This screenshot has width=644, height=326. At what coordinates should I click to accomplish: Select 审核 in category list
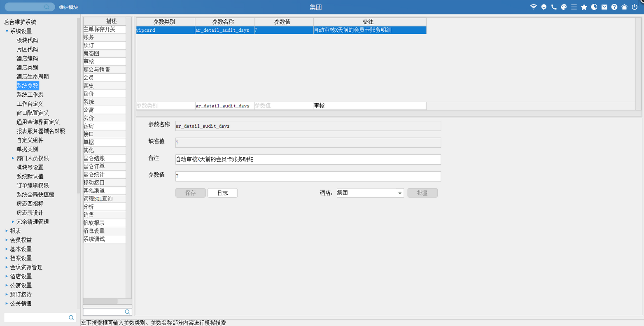click(105, 61)
